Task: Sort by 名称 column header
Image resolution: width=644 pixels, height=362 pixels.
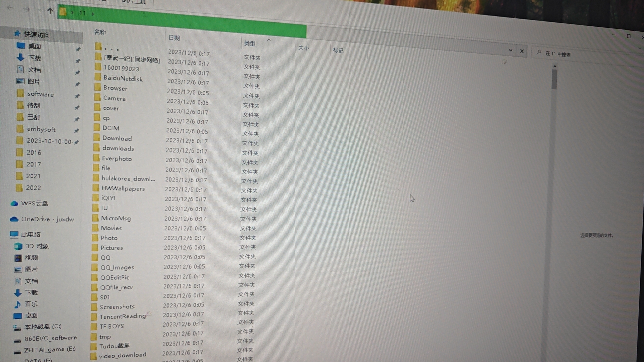Action: click(x=100, y=32)
